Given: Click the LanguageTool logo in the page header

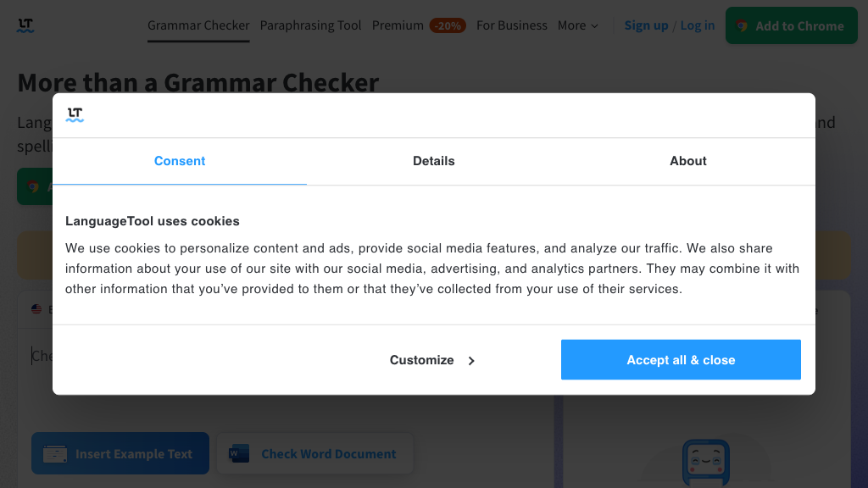Looking at the screenshot, I should (x=25, y=25).
